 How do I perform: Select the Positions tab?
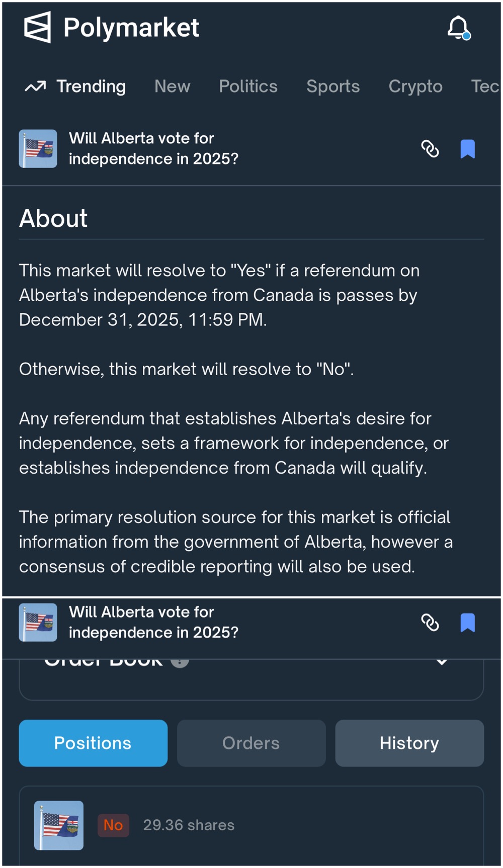[x=93, y=743]
